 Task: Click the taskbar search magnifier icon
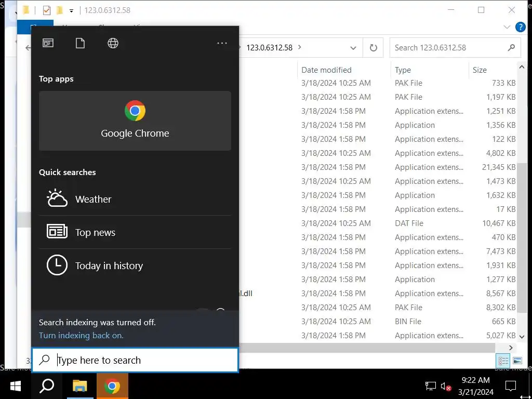[46, 386]
